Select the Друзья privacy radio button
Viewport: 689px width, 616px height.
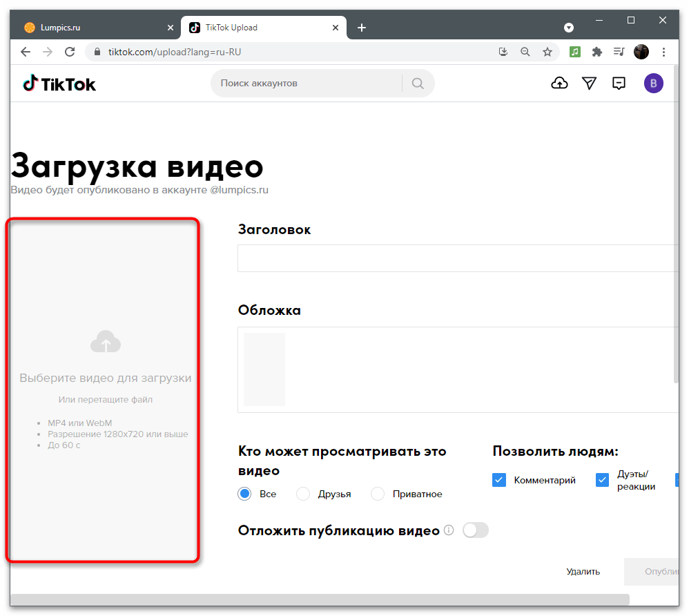302,494
